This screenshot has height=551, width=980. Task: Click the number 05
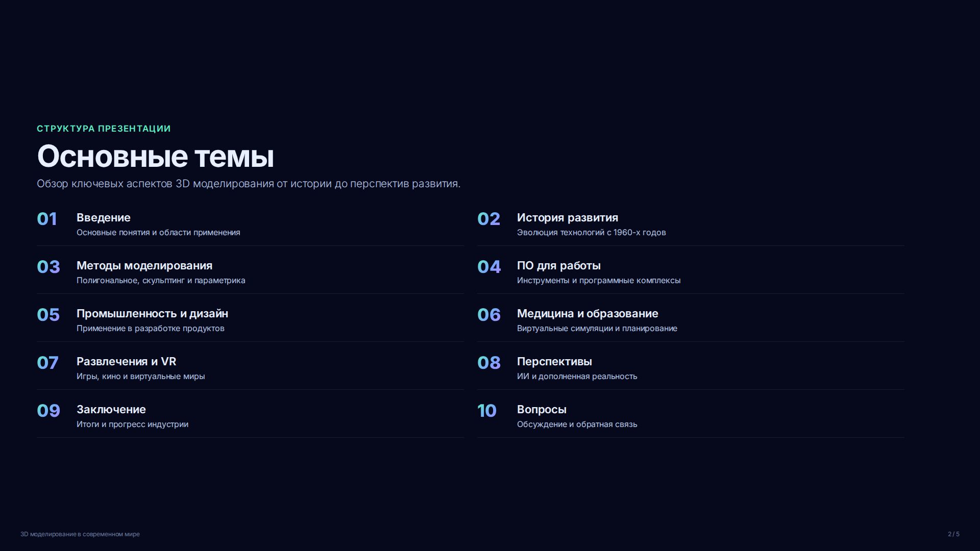48,315
